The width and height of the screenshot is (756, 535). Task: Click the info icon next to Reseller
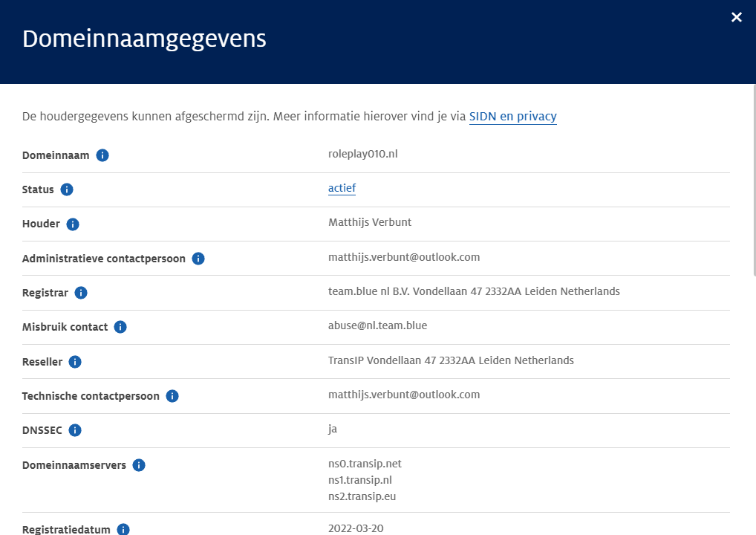pyautogui.click(x=75, y=362)
